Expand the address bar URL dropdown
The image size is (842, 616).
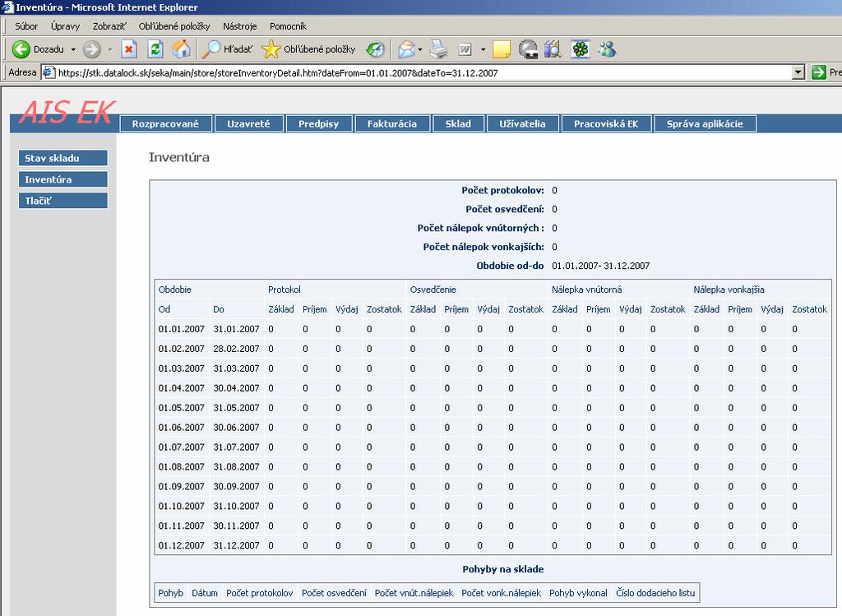(x=798, y=72)
